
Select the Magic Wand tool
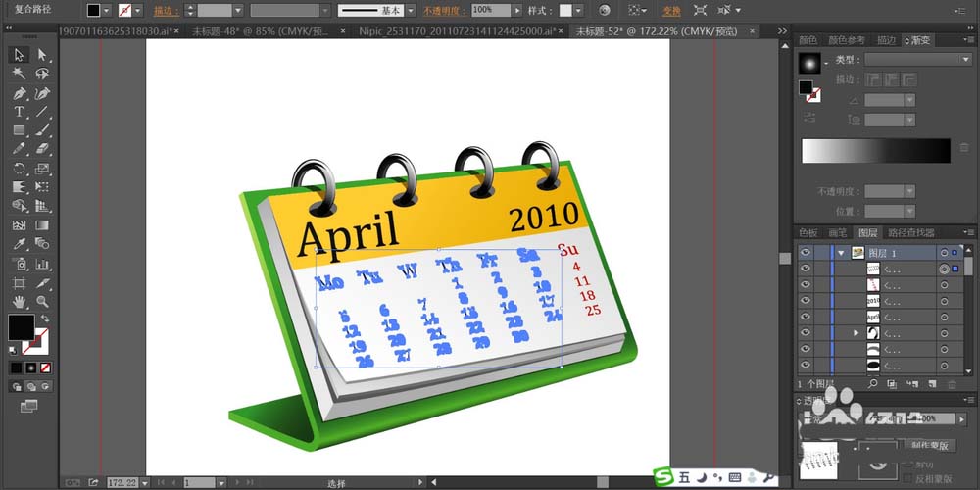19,73
